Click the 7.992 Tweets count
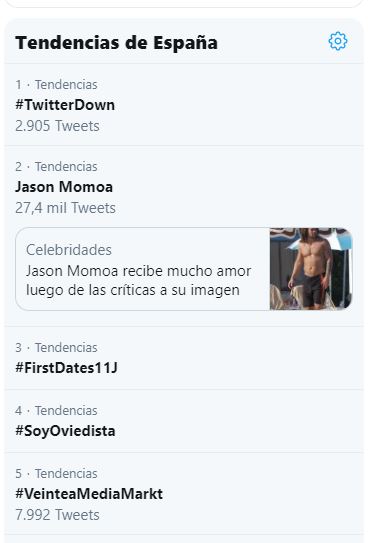Viewport: 388px width, 543px height. [57, 515]
